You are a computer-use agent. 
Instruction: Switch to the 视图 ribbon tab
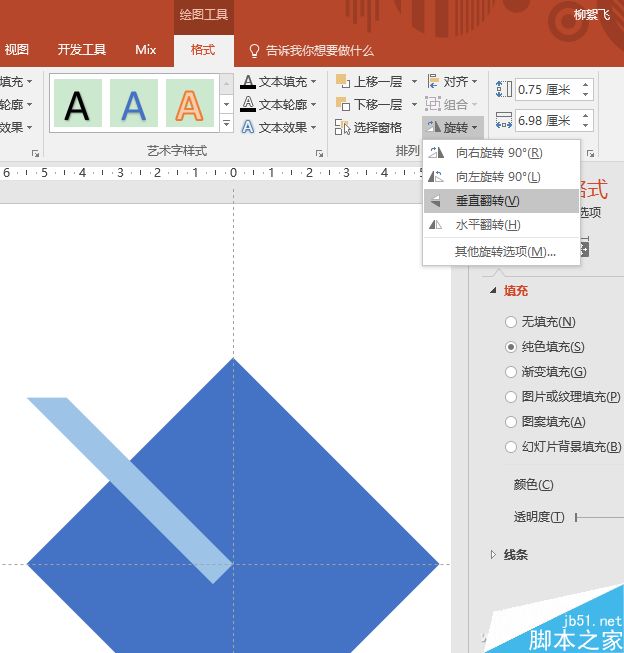coord(16,50)
